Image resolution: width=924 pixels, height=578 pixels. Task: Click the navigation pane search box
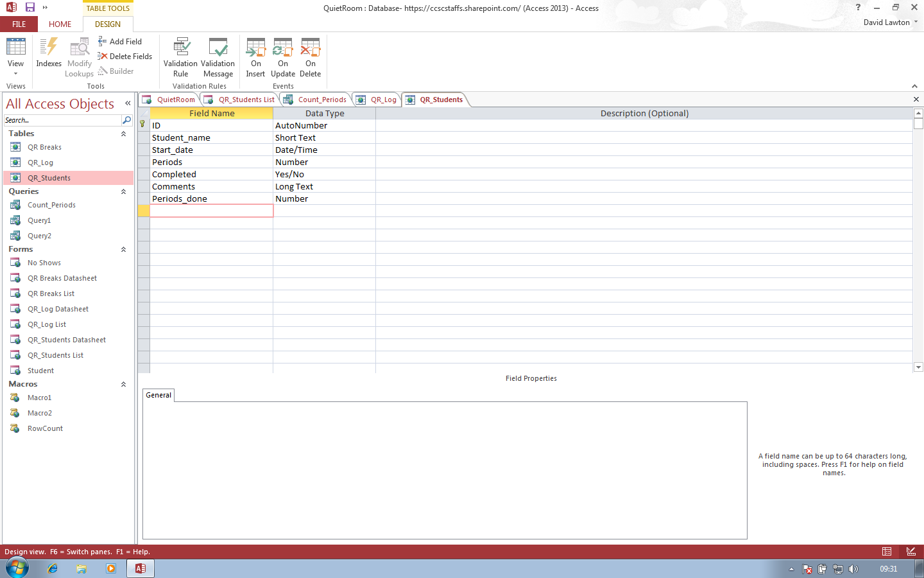(62, 120)
